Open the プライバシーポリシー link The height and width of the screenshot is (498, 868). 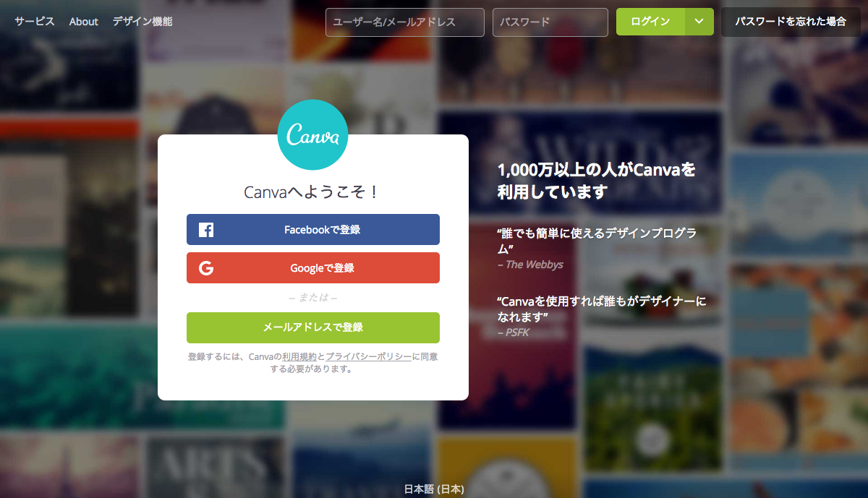click(369, 357)
